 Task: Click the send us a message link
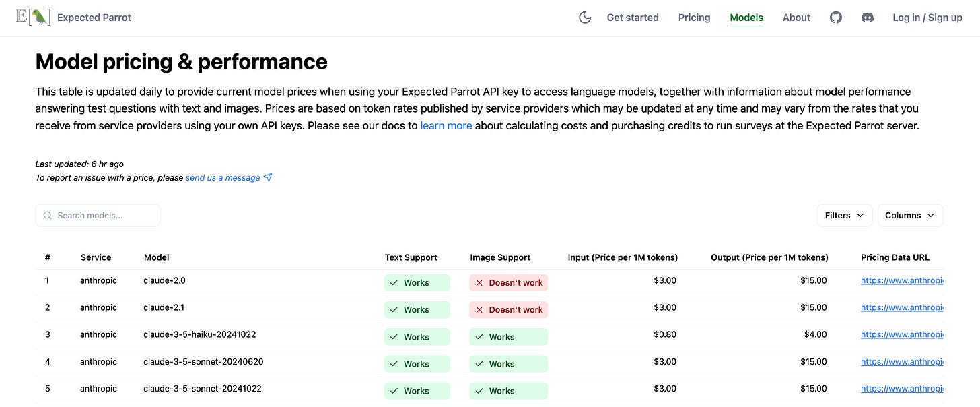[223, 178]
